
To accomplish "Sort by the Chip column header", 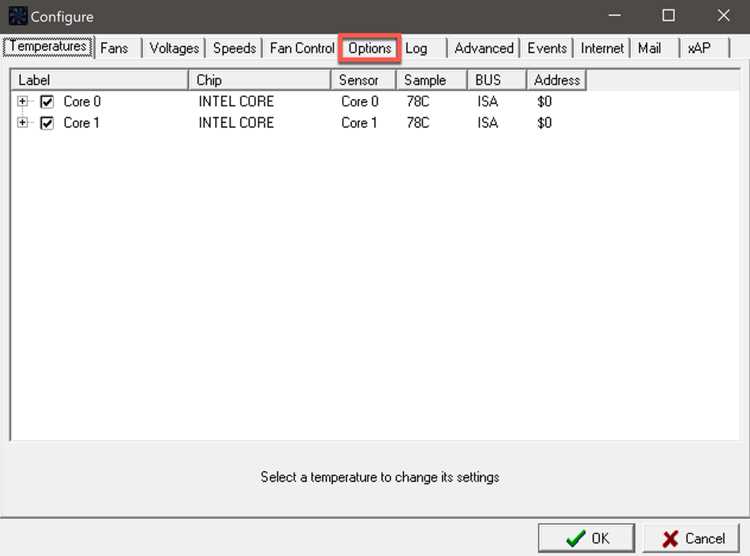I will tap(260, 80).
